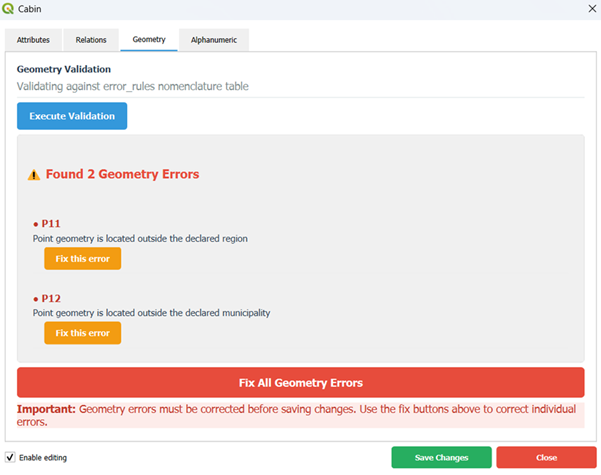Screen dimensions: 601x475
Task: Click the P12 error code label
Action: 50,298
